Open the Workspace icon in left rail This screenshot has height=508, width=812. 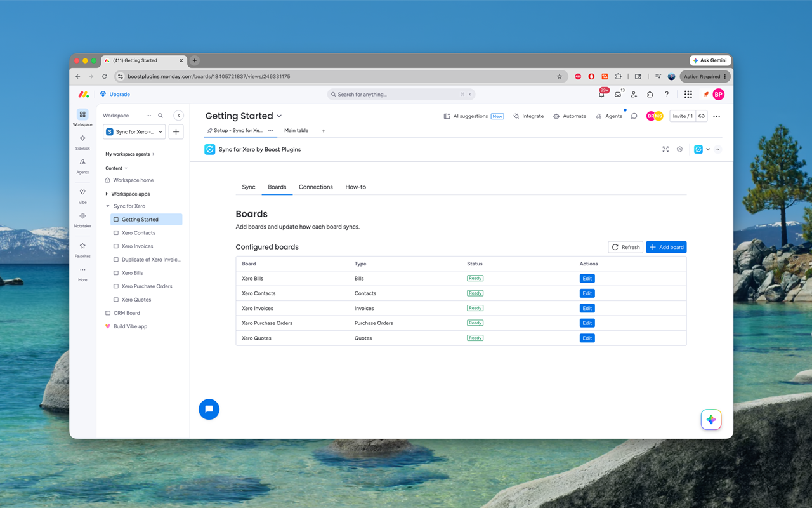pos(82,115)
